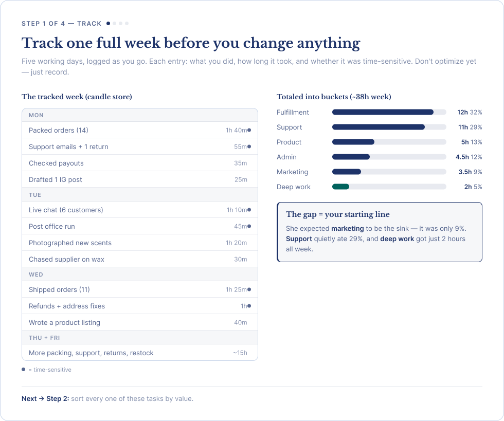
Task: Click time-sensitive dot beside Live chat entry
Action: [x=249, y=210]
